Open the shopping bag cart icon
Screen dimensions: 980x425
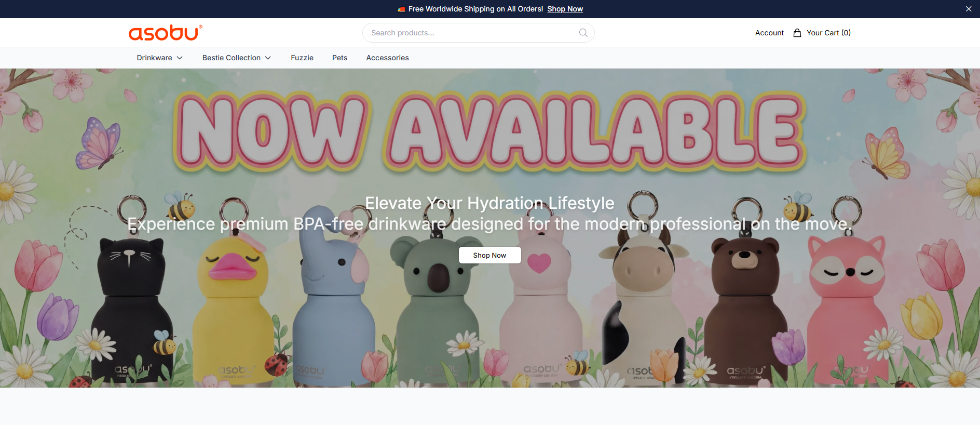797,33
